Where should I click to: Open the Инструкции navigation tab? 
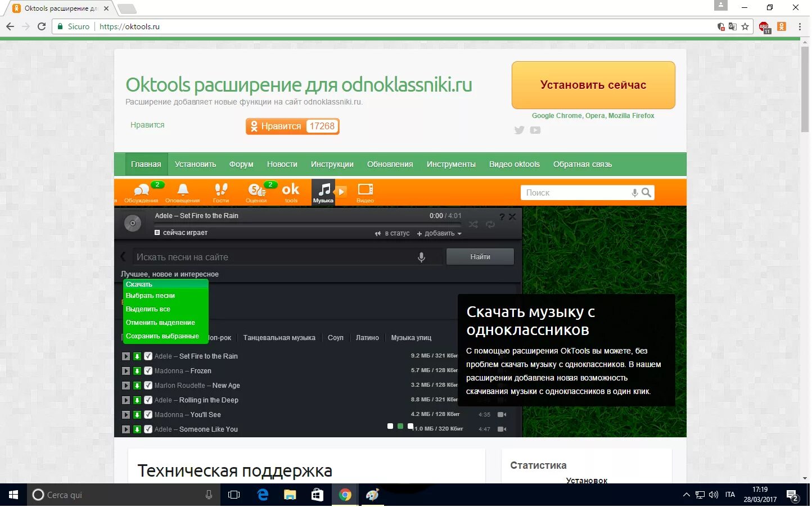coord(333,165)
